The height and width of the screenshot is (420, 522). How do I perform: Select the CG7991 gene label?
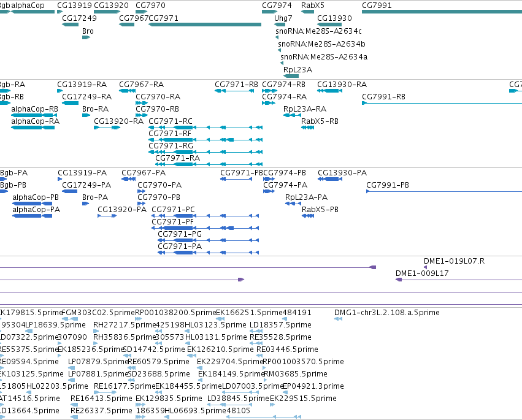(377, 6)
